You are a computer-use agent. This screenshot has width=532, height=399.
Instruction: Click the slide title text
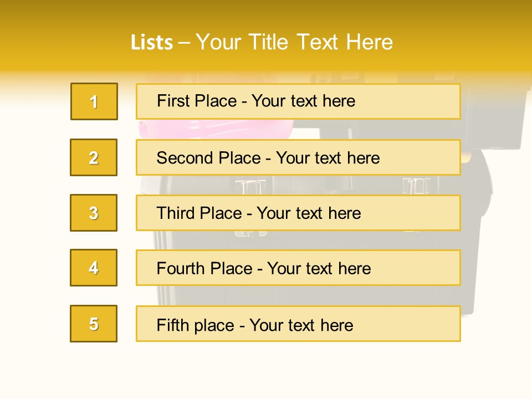(x=262, y=42)
